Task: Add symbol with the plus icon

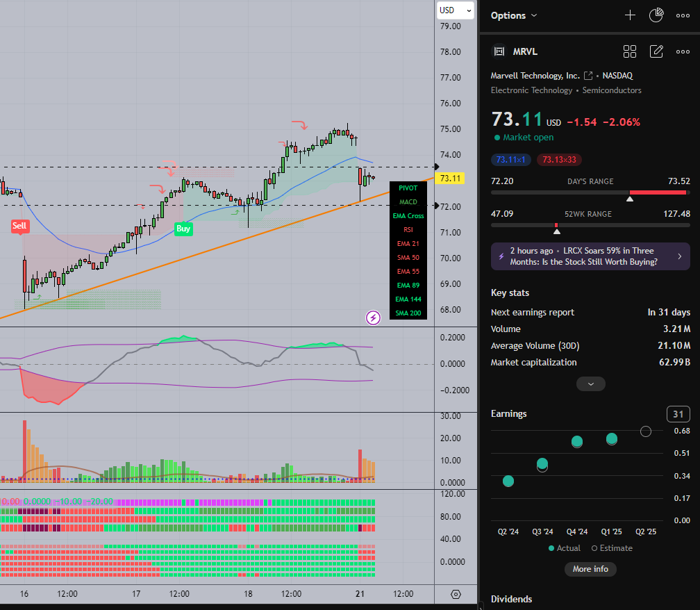Action: tap(630, 15)
